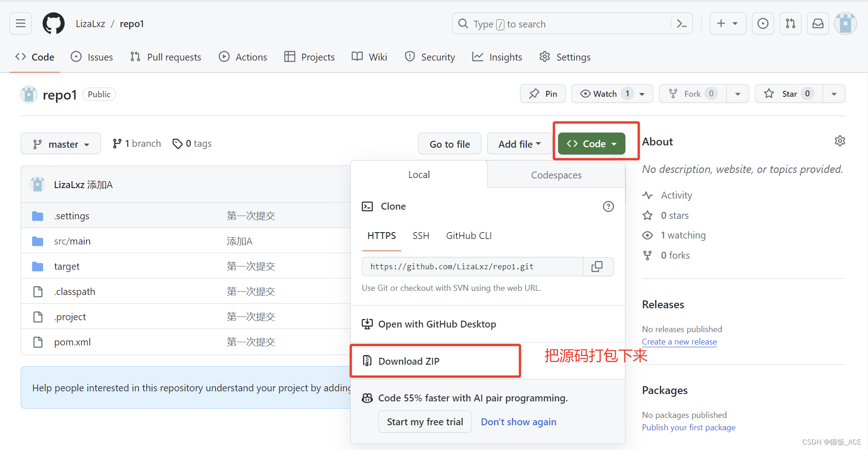Open repo1 link in breadcrumb
This screenshot has height=450, width=868.
[132, 24]
